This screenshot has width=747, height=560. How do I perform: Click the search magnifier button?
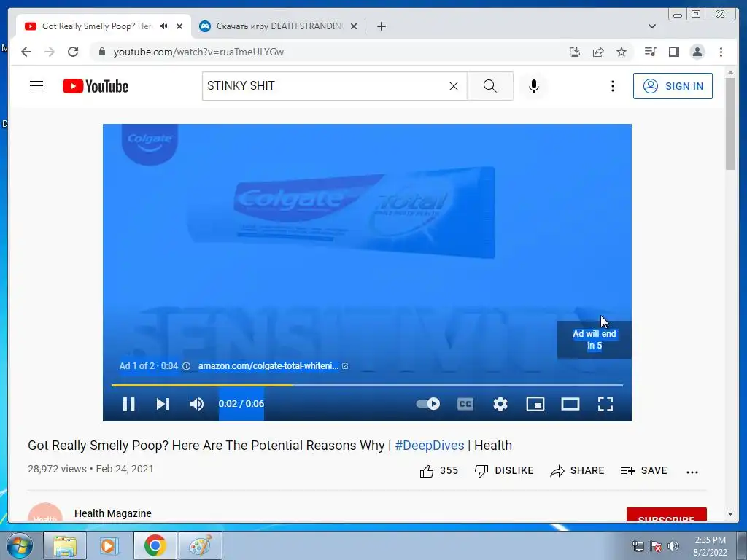click(x=489, y=86)
